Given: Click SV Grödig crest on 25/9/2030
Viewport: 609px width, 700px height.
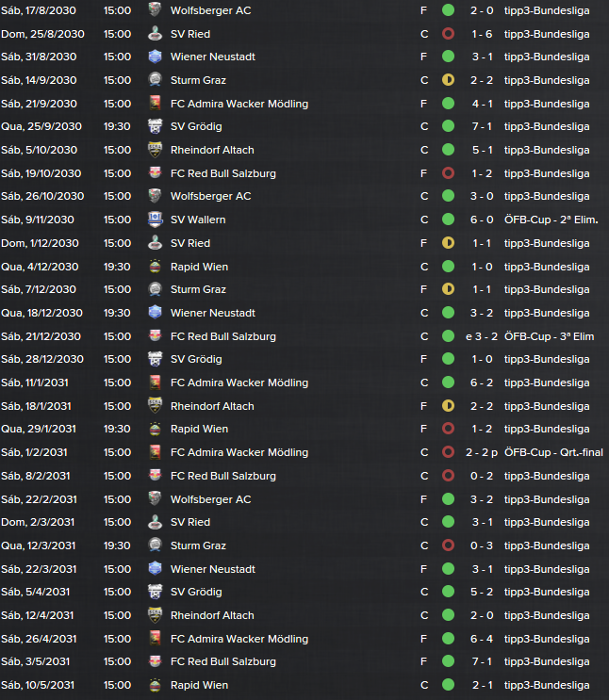Looking at the screenshot, I should (x=155, y=126).
